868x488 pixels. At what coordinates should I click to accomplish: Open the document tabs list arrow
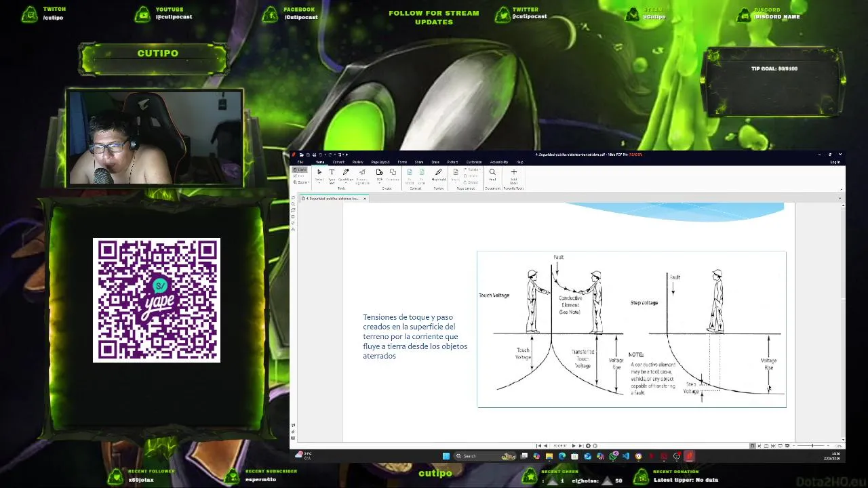[840, 198]
